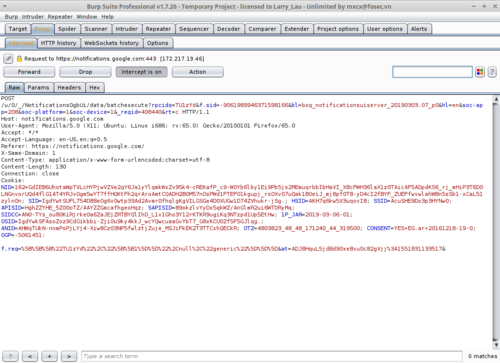
Task: Select the Intercept sub-tab
Action: 21,43
